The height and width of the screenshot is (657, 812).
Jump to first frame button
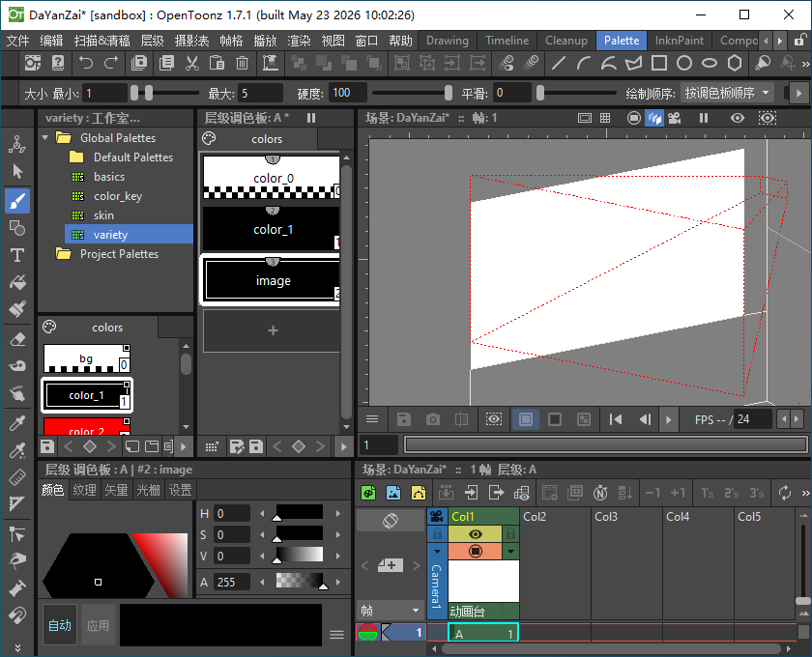pyautogui.click(x=615, y=419)
